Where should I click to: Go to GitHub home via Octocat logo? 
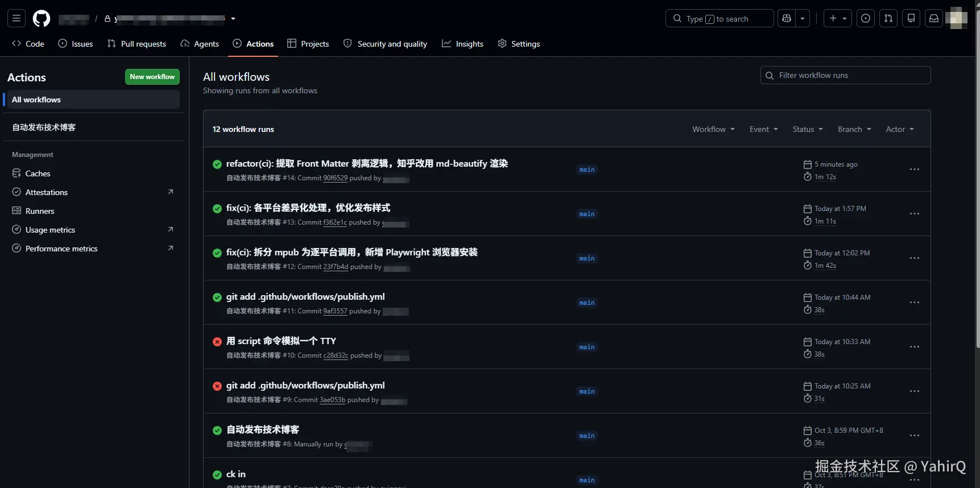pyautogui.click(x=42, y=18)
